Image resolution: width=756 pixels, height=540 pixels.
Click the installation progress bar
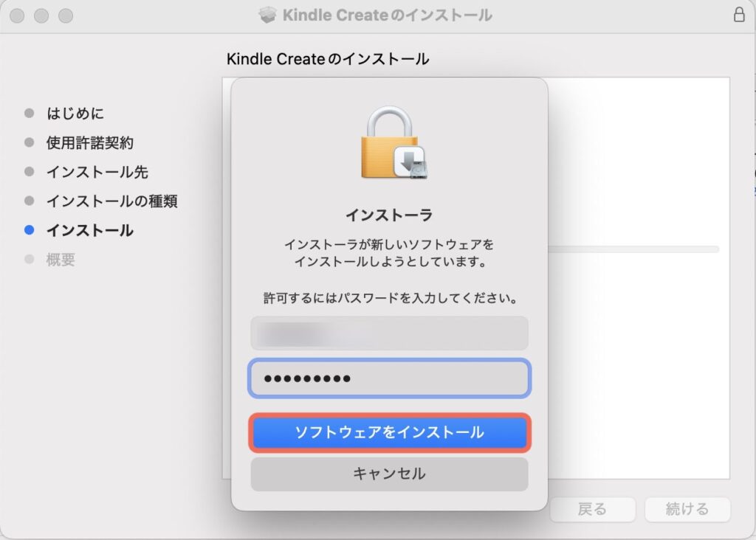pyautogui.click(x=633, y=249)
